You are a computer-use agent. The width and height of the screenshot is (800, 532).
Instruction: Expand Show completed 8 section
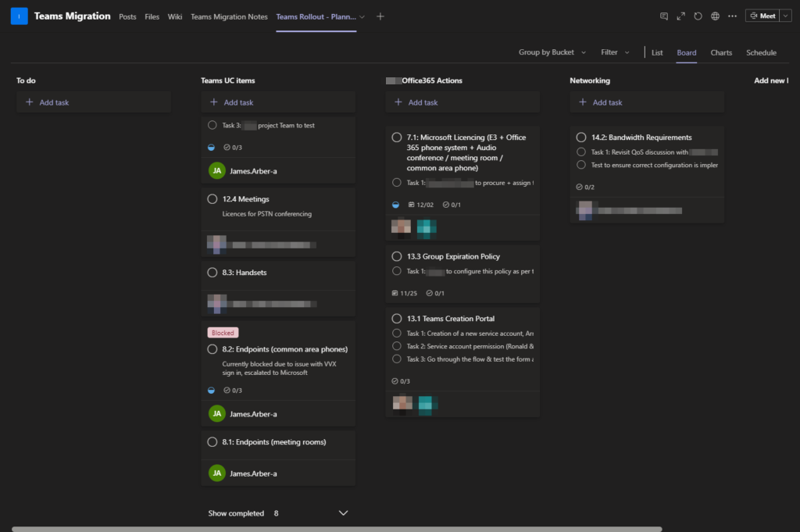278,513
